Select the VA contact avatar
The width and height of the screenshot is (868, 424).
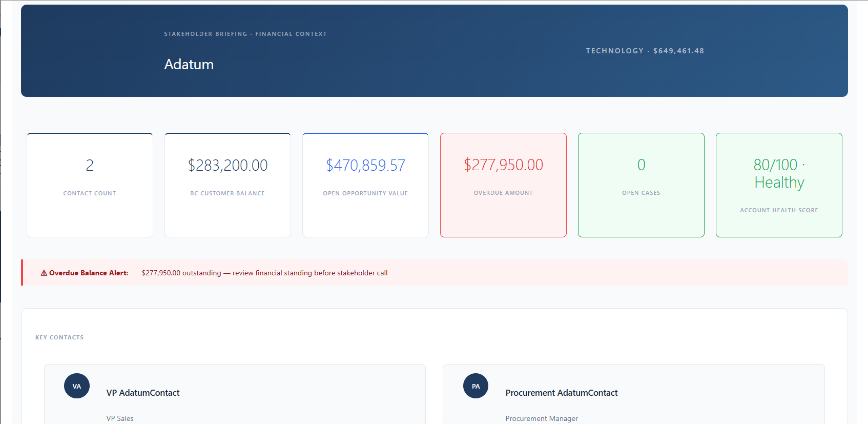77,386
